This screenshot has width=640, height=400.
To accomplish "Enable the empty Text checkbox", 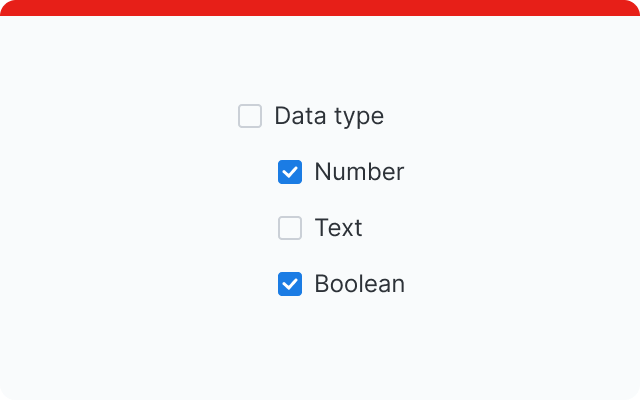I will pos(290,228).
